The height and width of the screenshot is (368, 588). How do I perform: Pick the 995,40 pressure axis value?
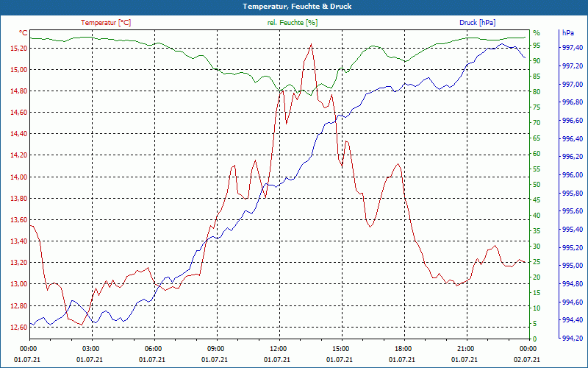pyautogui.click(x=573, y=230)
